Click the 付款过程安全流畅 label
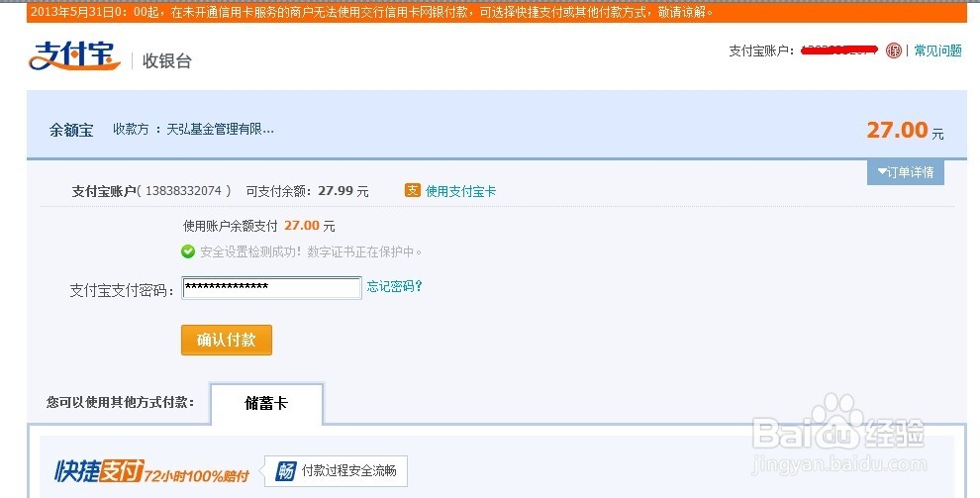The width and height of the screenshot is (980, 498). tap(348, 470)
